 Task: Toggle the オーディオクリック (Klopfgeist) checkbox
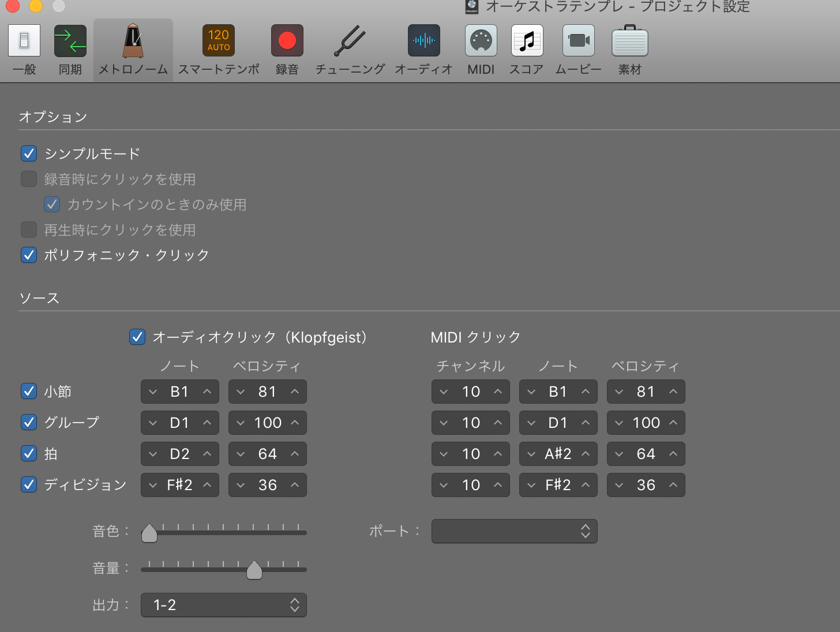(137, 337)
